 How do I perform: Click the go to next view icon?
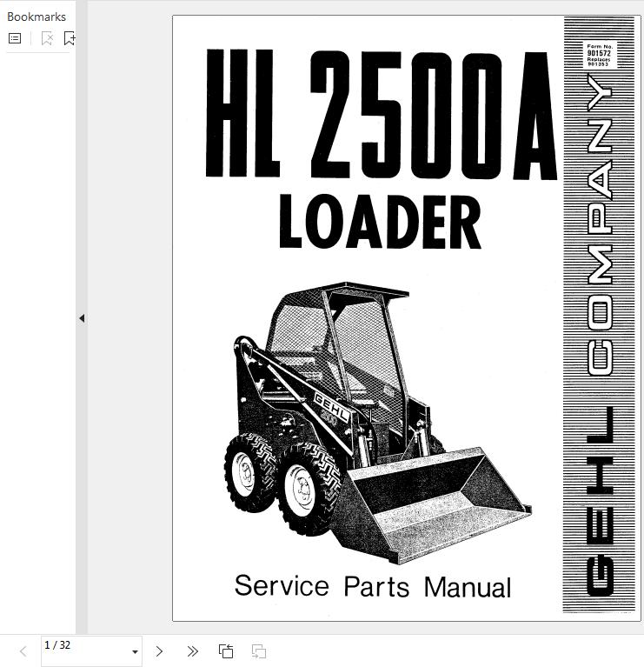click(x=259, y=651)
